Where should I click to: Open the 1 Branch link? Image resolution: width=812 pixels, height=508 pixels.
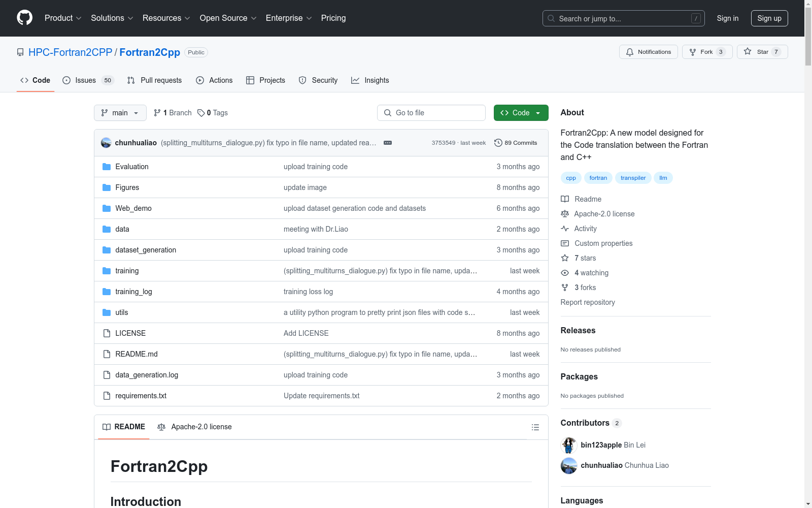click(173, 113)
